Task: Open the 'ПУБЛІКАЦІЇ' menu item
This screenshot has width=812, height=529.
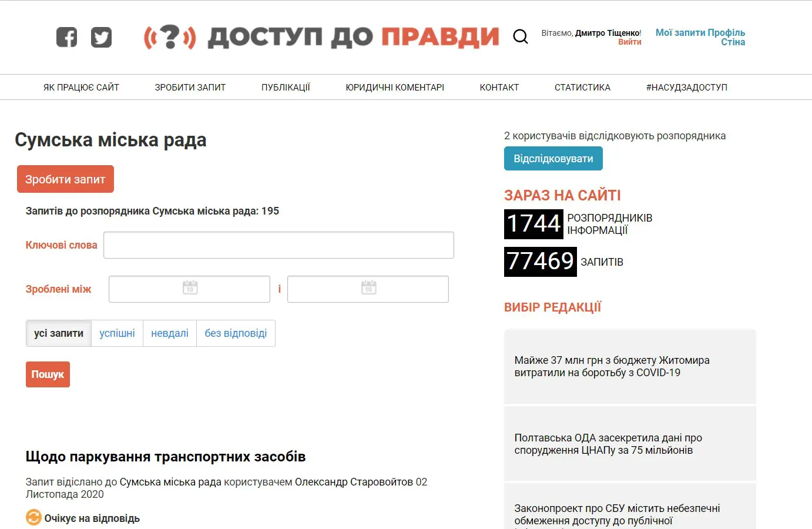Action: [x=285, y=86]
